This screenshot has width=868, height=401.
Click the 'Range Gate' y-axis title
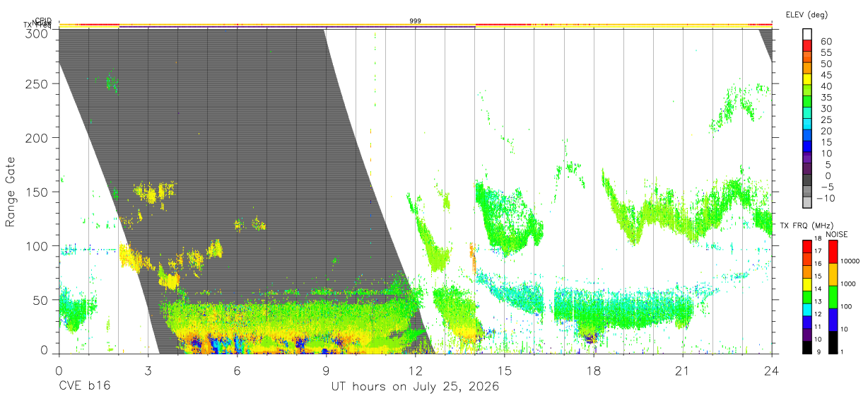point(11,192)
